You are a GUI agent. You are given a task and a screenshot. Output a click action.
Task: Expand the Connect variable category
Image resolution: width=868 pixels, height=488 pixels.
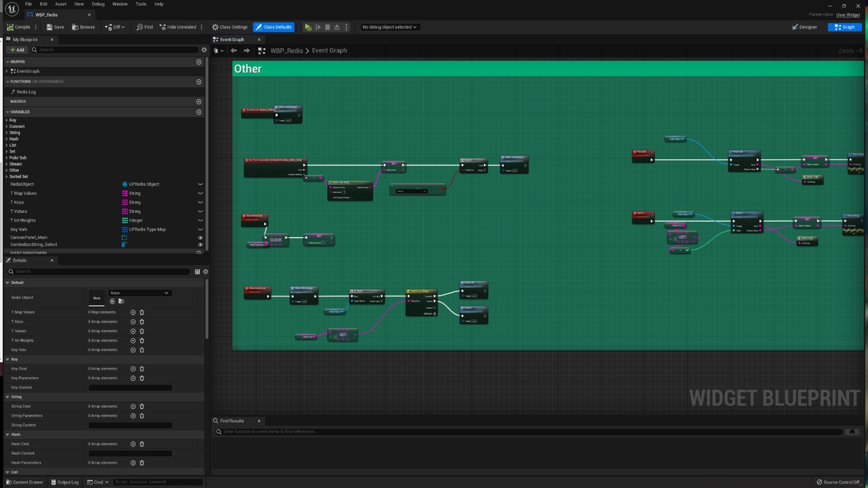point(7,127)
